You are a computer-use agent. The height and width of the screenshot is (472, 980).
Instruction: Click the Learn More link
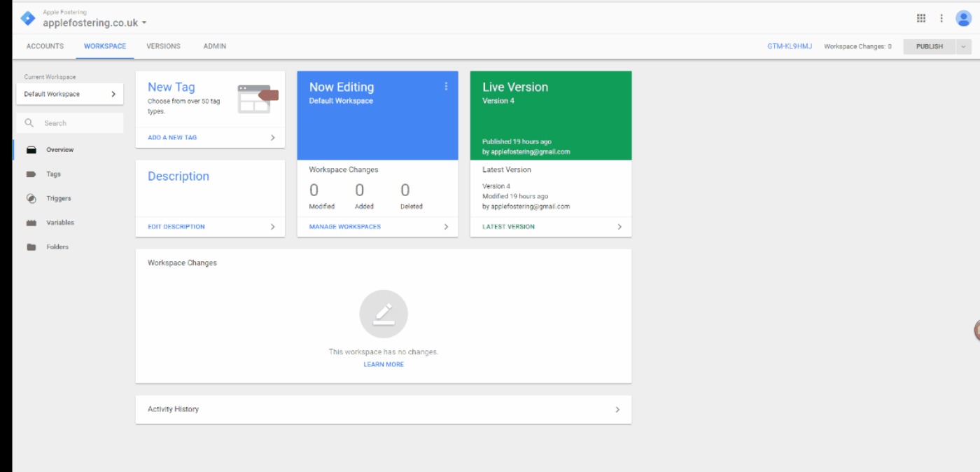pos(384,365)
